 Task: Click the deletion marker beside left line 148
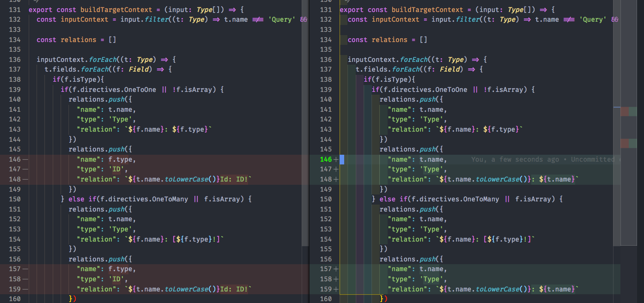(26, 179)
